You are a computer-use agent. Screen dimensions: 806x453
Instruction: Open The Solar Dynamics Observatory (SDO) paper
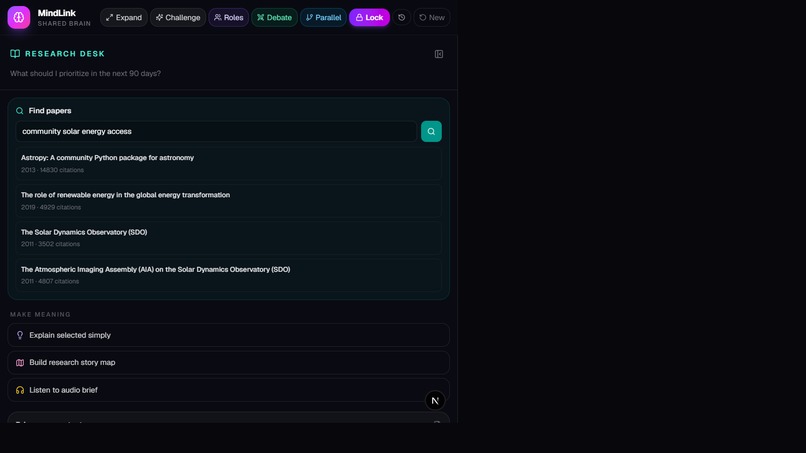click(229, 238)
